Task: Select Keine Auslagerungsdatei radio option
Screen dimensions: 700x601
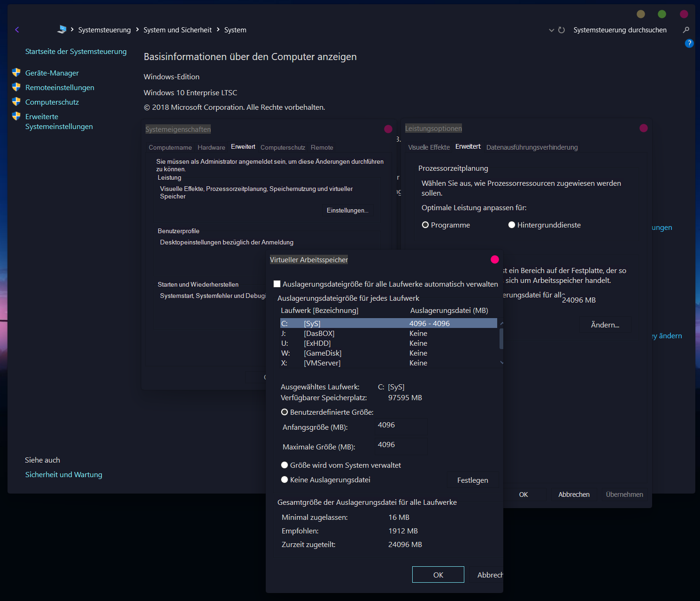Action: 285,479
